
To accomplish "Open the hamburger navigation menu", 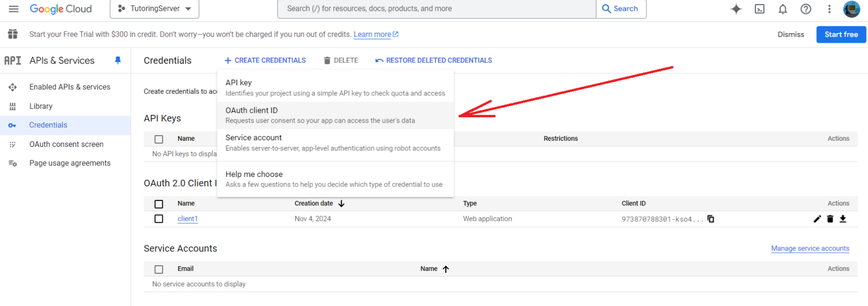I will [14, 9].
